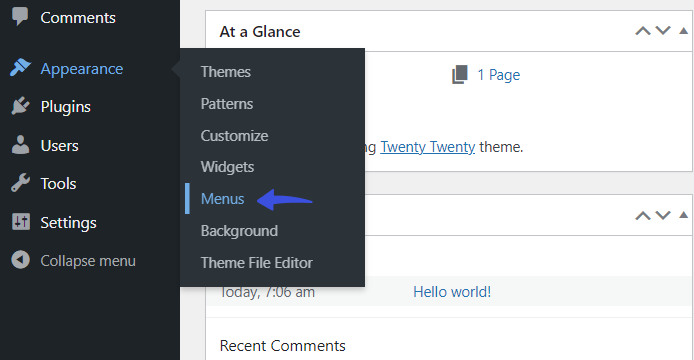Viewport: 694px width, 360px height.
Task: Collapse the second dashboard widget panel
Action: pos(683,215)
